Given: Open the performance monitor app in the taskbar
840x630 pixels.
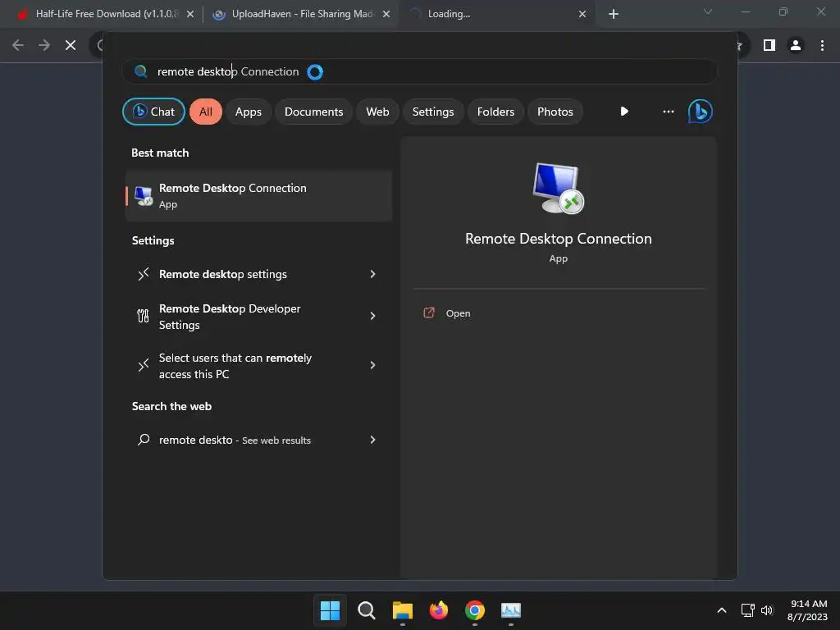Looking at the screenshot, I should (x=510, y=610).
